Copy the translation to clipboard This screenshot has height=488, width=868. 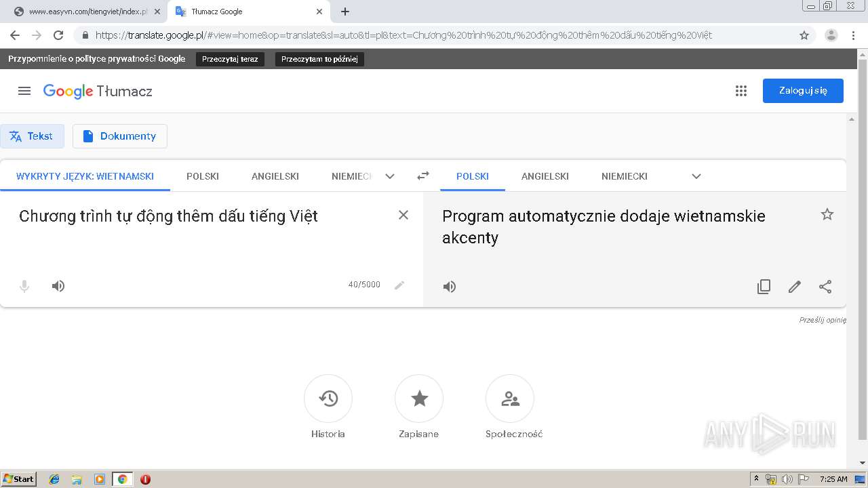coord(764,287)
